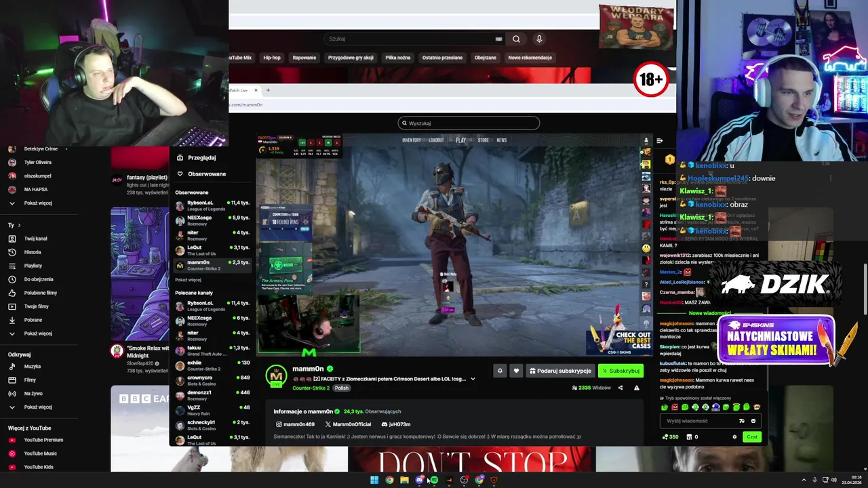Click the YouTube voice search microphone
Image resolution: width=868 pixels, height=488 pixels.
point(539,39)
